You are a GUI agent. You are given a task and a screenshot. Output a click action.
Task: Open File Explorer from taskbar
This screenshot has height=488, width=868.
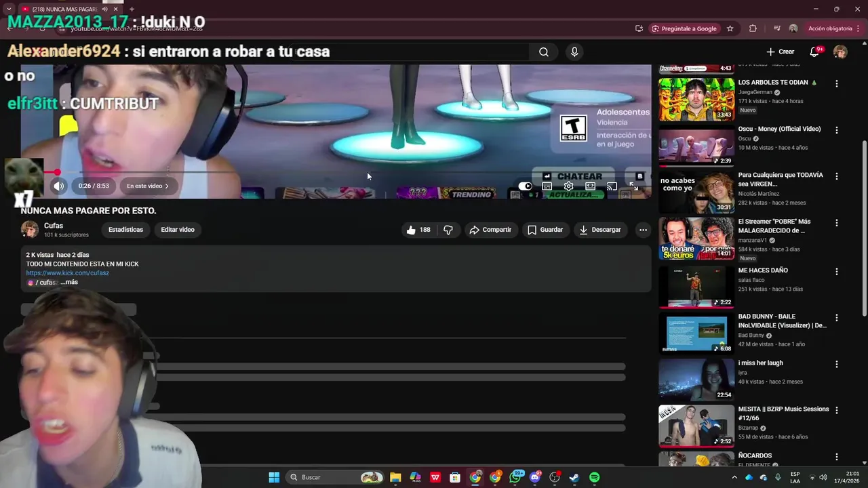pos(395,477)
